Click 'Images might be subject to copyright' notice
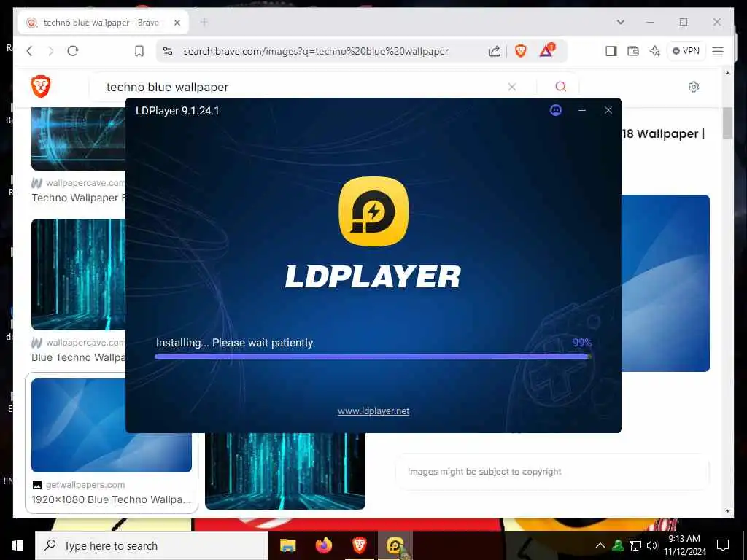Viewport: 747px width, 560px height. point(484,472)
